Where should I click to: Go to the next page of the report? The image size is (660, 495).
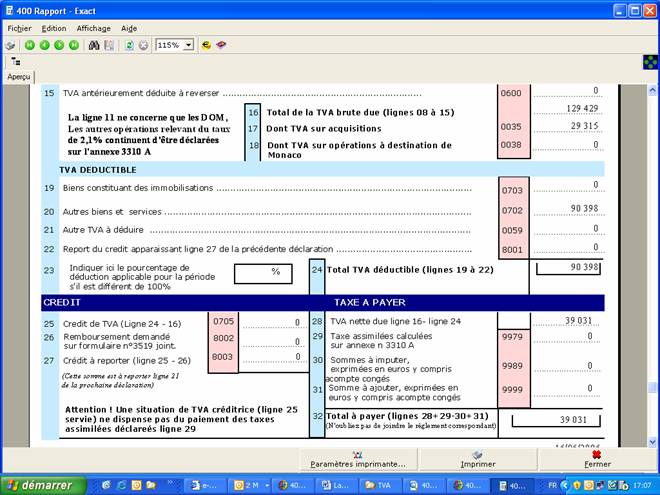[x=59, y=45]
